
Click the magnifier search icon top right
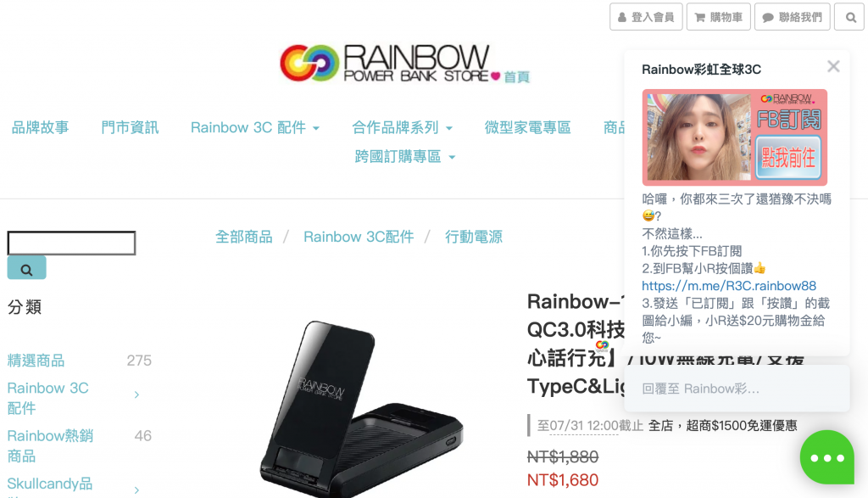(x=850, y=17)
